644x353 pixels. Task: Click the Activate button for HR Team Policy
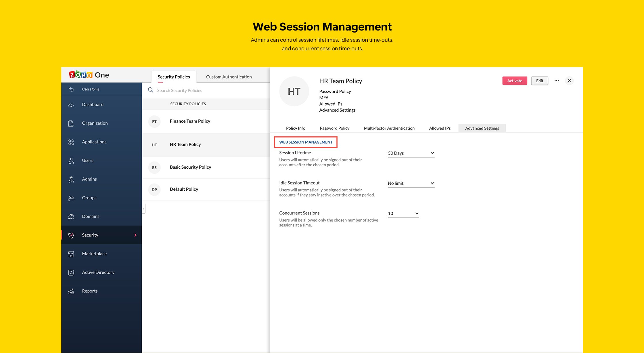515,80
